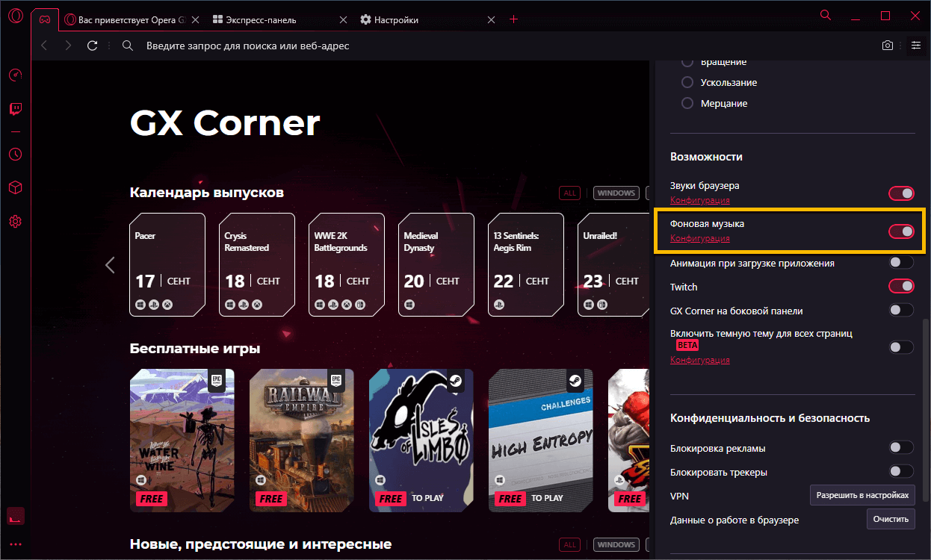The height and width of the screenshot is (560, 931).
Task: Open High Entropy Challenges game
Action: (x=541, y=441)
